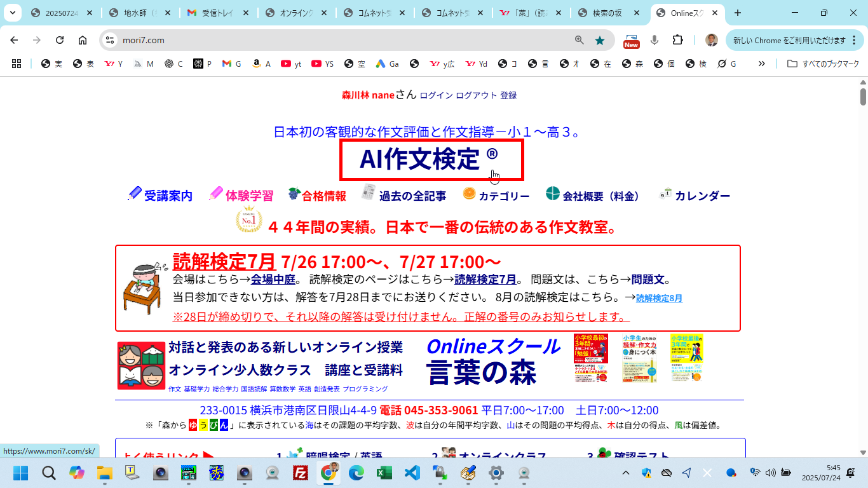Open the zoom magnifier icon in address bar
868x488 pixels.
coord(580,40)
